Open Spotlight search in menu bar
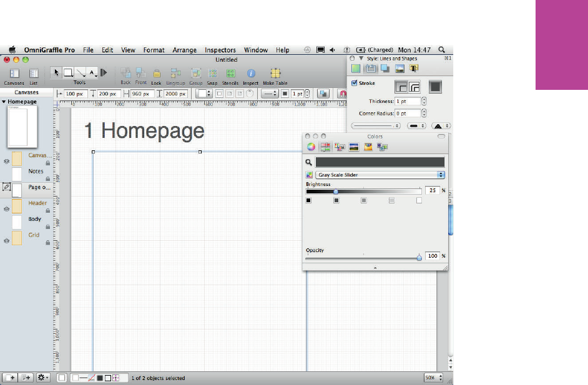Screen dimensions: 588x385 point(442,49)
